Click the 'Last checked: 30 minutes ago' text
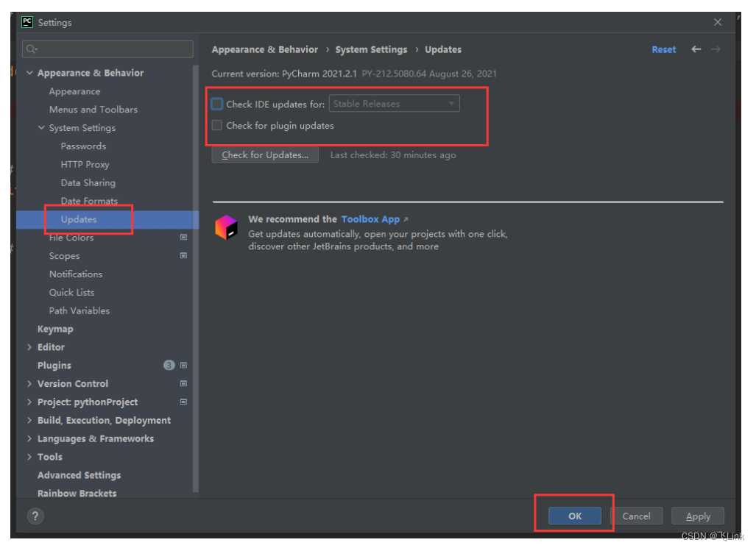 coord(393,155)
